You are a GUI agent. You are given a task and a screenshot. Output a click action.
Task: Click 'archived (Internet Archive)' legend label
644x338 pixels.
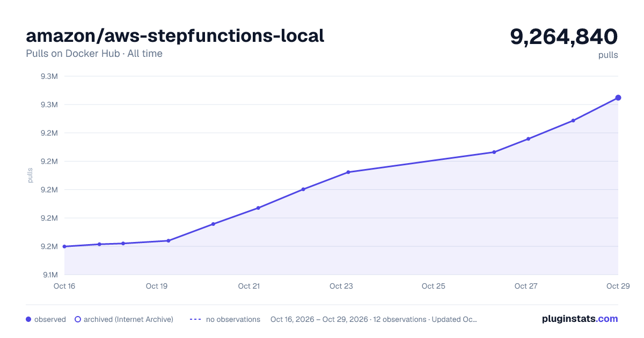[x=128, y=319]
